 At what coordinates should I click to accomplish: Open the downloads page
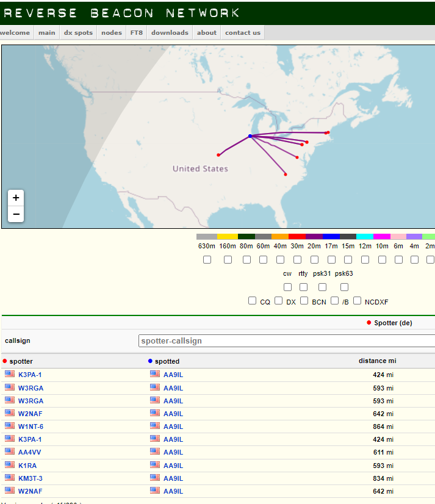(170, 33)
